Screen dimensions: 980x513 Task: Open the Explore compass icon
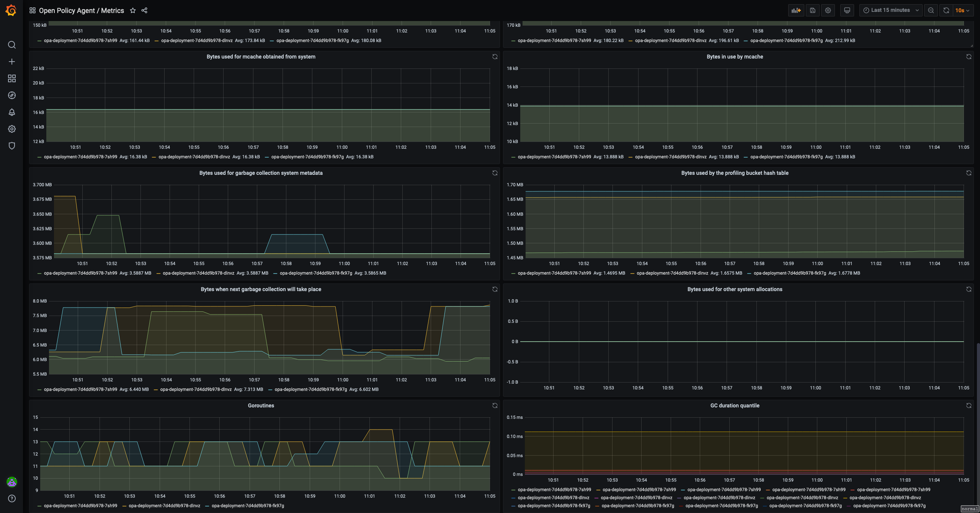coord(12,95)
